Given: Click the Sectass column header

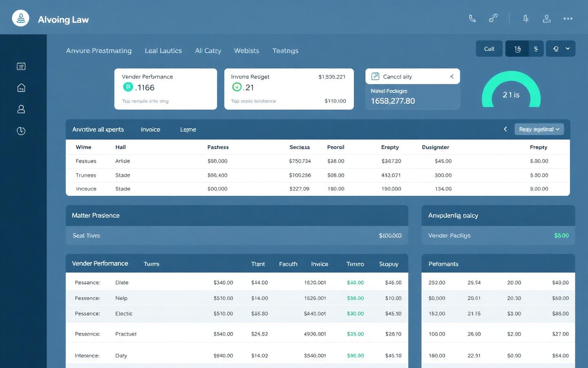Looking at the screenshot, I should [300, 147].
